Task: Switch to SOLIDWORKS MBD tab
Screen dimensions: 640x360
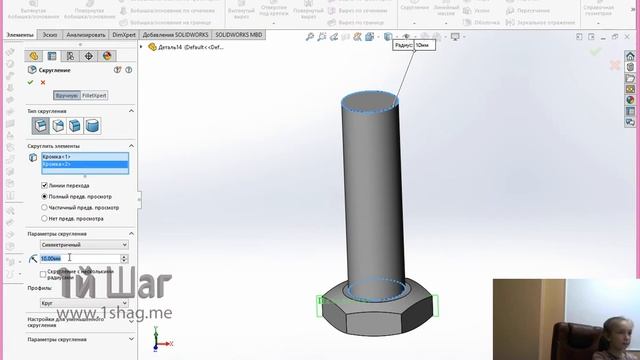Action: click(x=239, y=35)
